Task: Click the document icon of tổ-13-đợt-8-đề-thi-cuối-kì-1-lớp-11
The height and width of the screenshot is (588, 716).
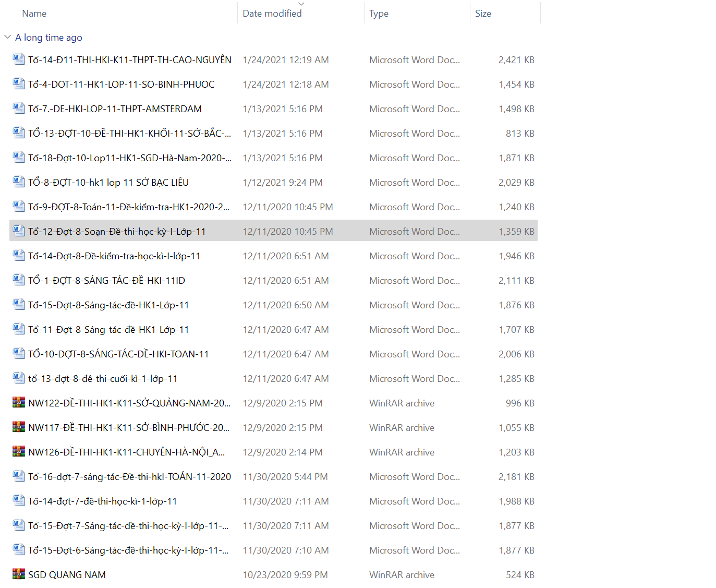Action: click(19, 378)
